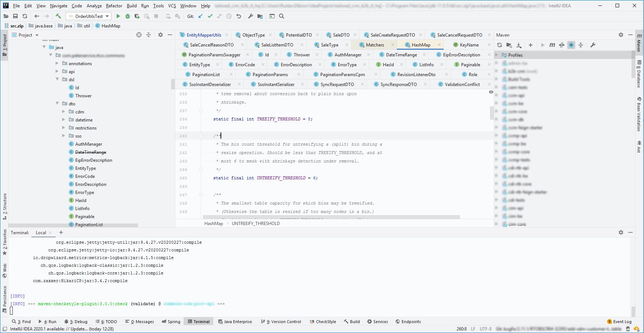Click the IntelliJ IDEA update notification in status bar
The width and height of the screenshot is (644, 333).
pyautogui.click(x=62, y=329)
